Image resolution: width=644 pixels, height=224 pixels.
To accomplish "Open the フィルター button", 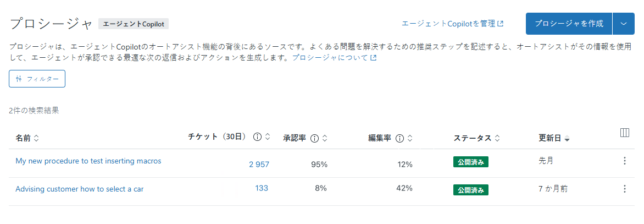I will pyautogui.click(x=37, y=79).
